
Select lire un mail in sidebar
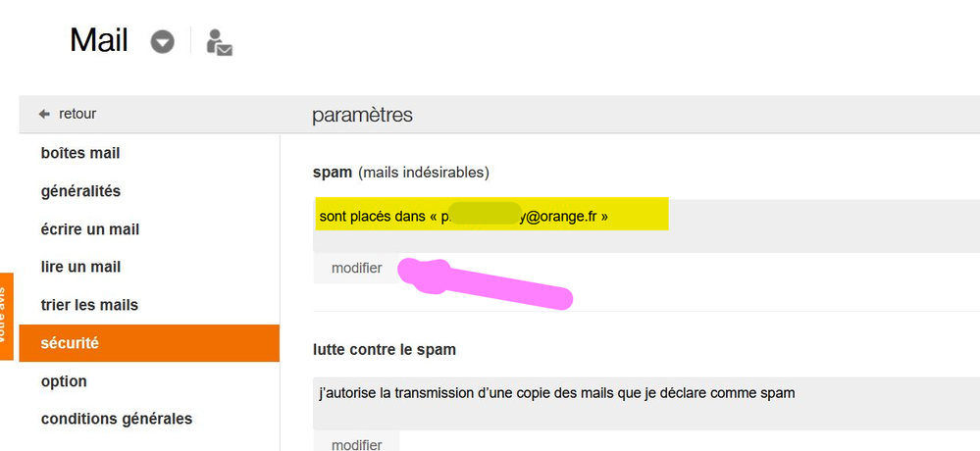click(x=80, y=267)
